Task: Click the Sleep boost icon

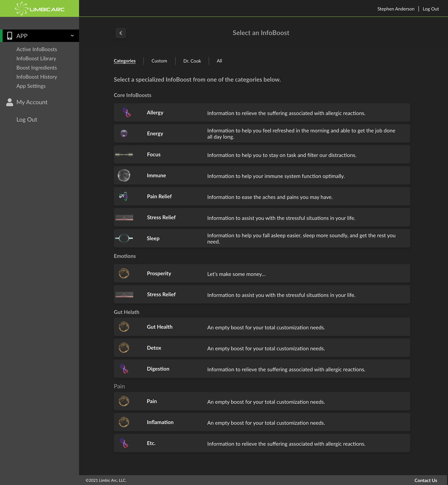Action: [124, 238]
